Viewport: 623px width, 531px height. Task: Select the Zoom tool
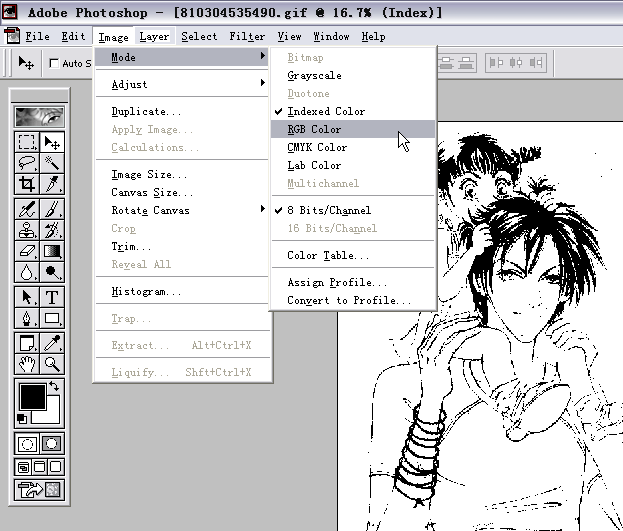point(52,364)
